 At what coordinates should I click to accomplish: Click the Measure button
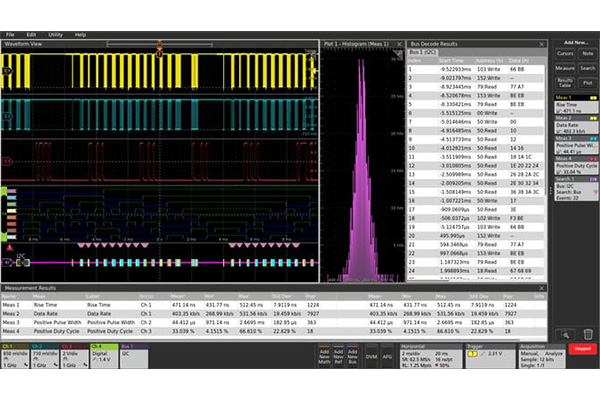pos(565,67)
